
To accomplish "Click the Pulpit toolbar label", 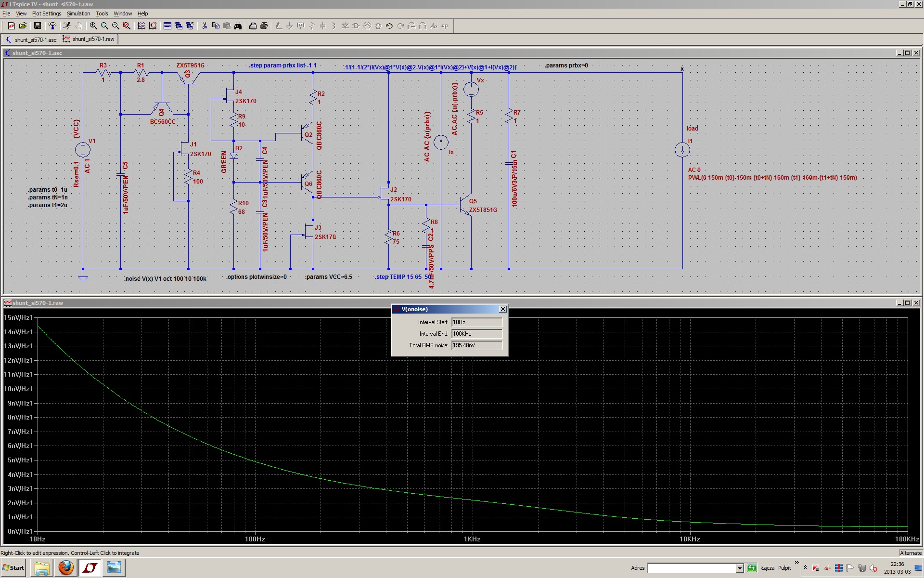I will click(784, 568).
